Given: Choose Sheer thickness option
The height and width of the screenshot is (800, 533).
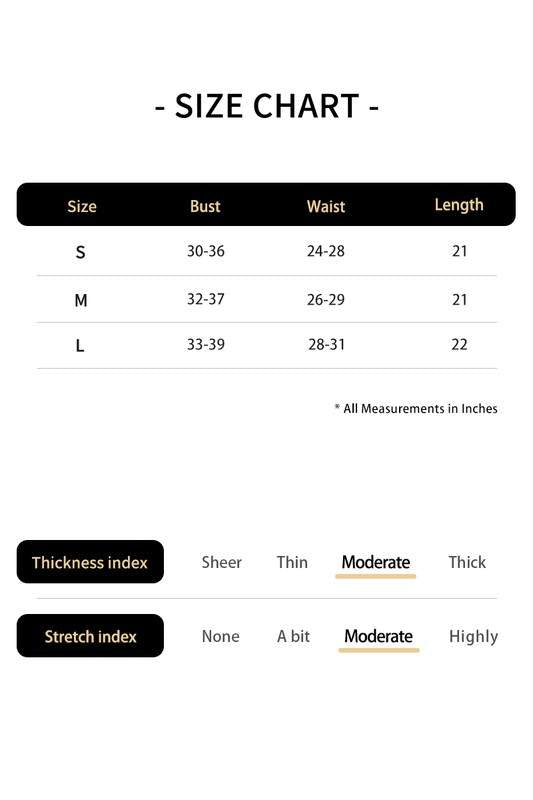Looking at the screenshot, I should 221,562.
